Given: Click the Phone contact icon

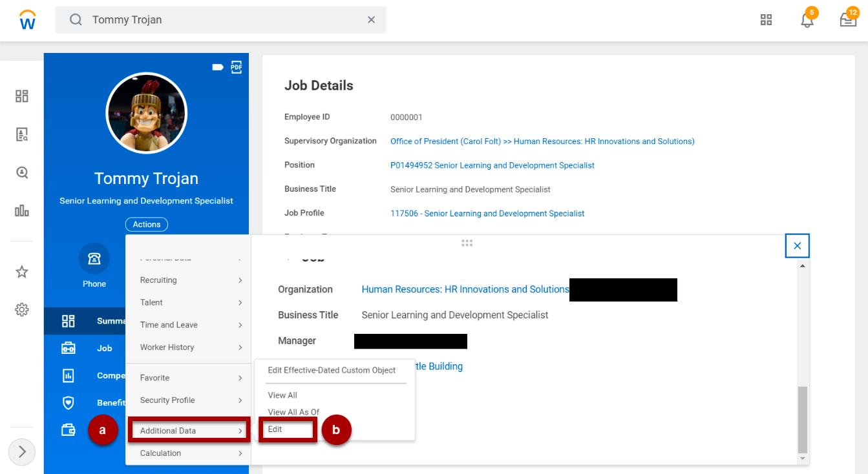Looking at the screenshot, I should (x=94, y=258).
